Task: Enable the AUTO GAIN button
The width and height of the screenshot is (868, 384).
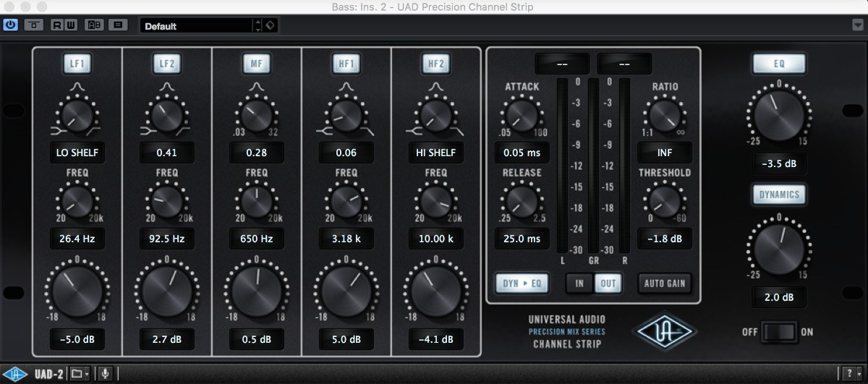Action: pyautogui.click(x=664, y=283)
